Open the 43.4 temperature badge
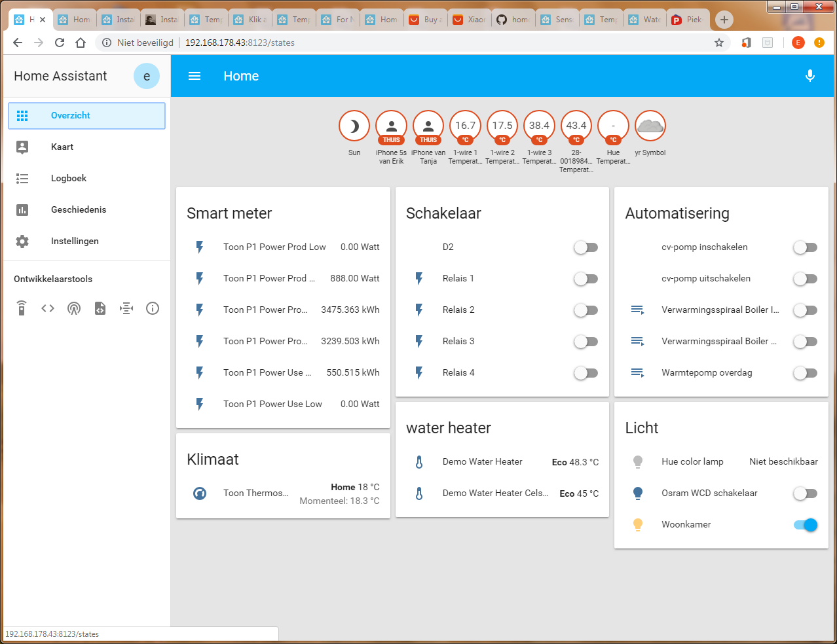The width and height of the screenshot is (837, 644). coord(576,126)
